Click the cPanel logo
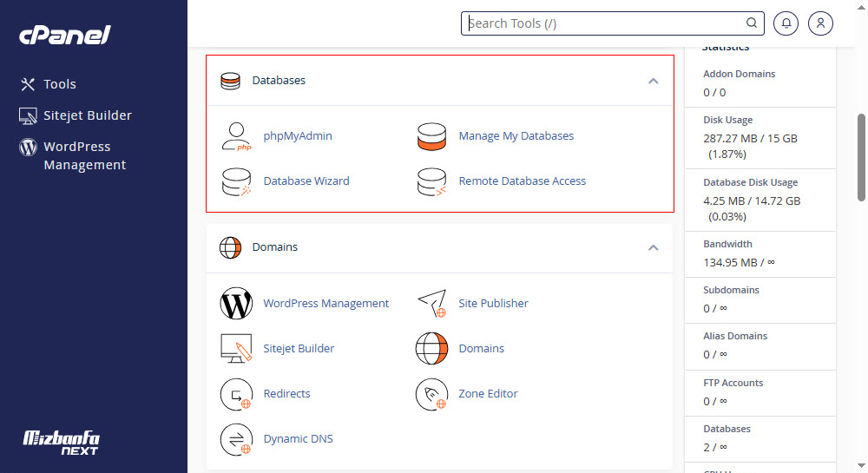Image resolution: width=868 pixels, height=473 pixels. tap(65, 36)
